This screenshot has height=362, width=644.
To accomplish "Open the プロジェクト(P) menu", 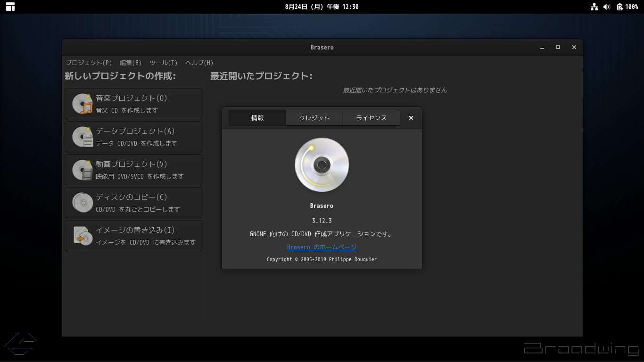I will click(x=89, y=63).
